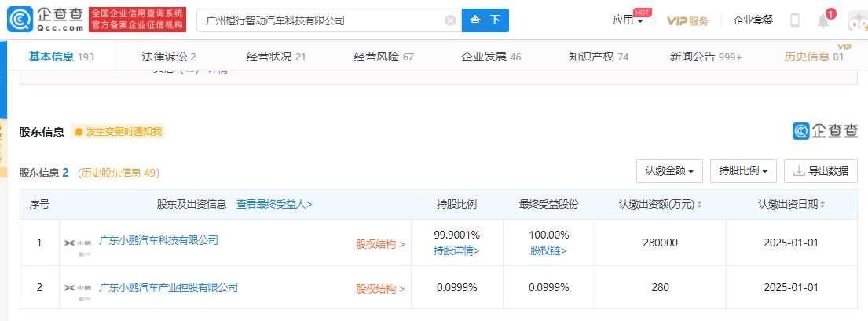The width and height of the screenshot is (868, 321).
Task: Switch to the 经营状况 tab
Action: 277,57
